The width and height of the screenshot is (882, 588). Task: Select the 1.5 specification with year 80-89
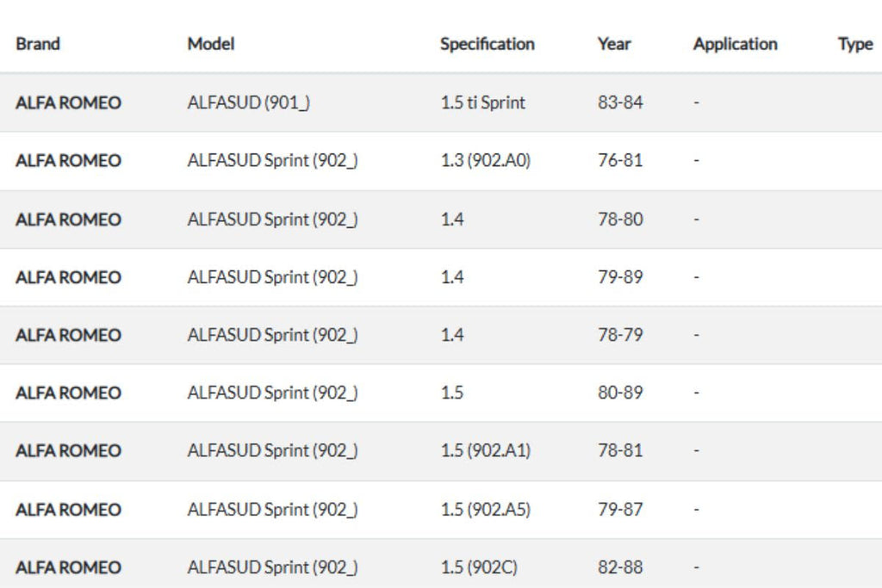point(451,393)
